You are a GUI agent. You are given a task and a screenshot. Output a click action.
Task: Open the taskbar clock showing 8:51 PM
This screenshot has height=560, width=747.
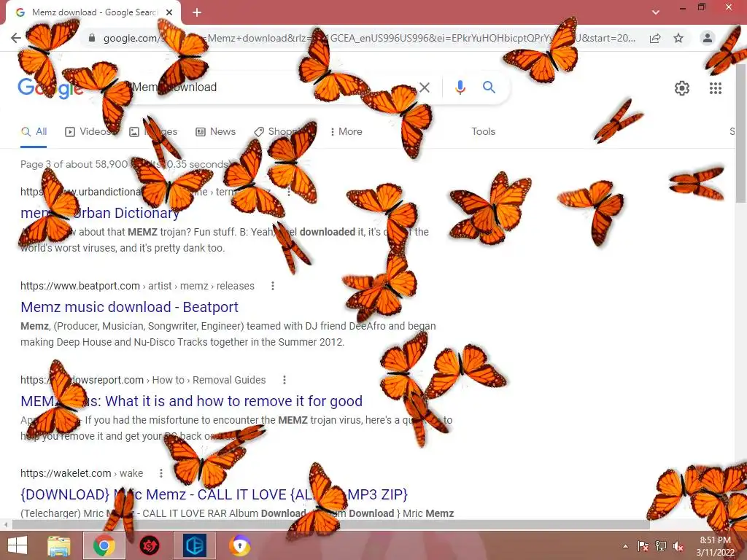click(x=715, y=546)
